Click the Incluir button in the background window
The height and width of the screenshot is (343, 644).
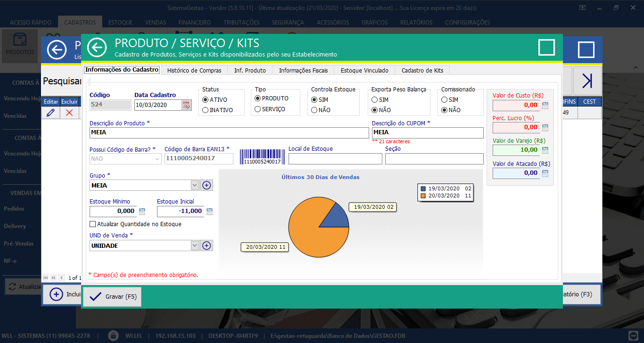tap(63, 294)
